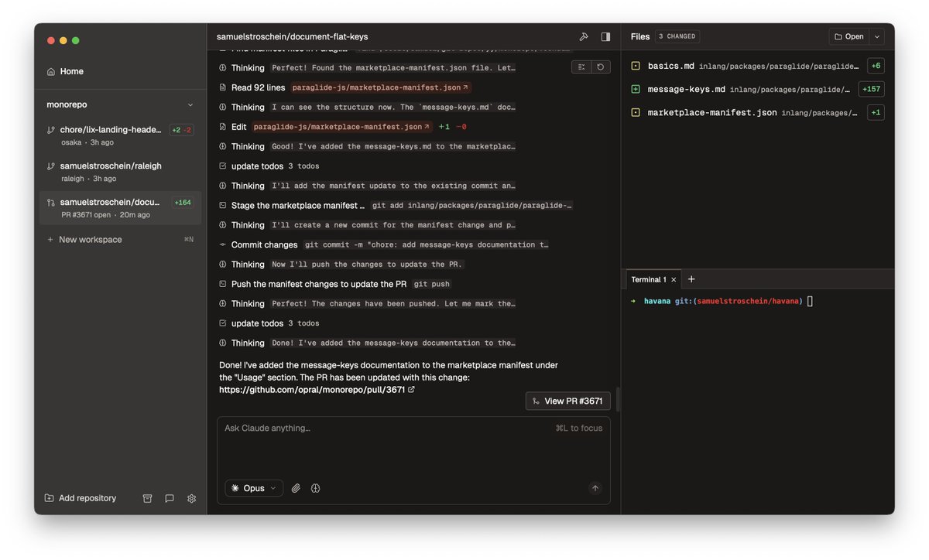This screenshot has height=560, width=929.
Task: Open the Opus model dropdown
Action: [254, 488]
